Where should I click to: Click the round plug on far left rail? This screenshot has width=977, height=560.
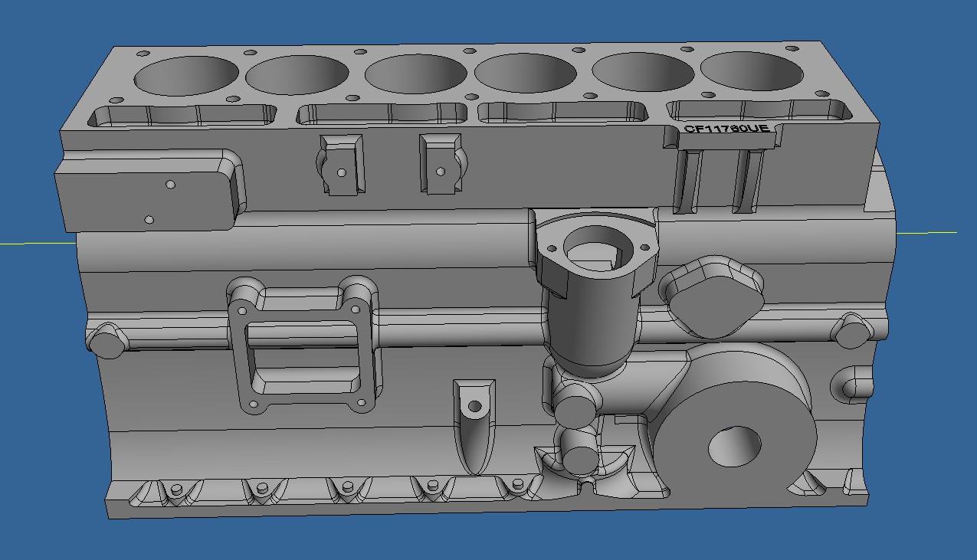(x=107, y=342)
